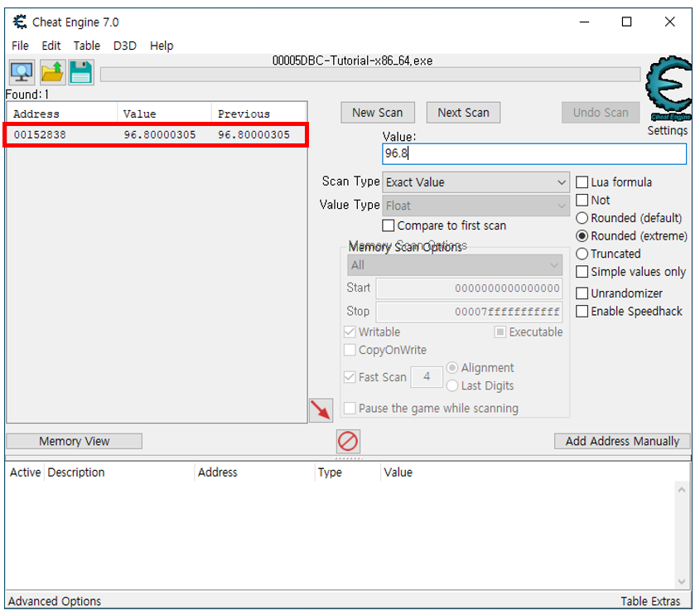This screenshot has height=615, width=700.
Task: Click address table scrollbar down arrow
Action: pyautogui.click(x=681, y=582)
